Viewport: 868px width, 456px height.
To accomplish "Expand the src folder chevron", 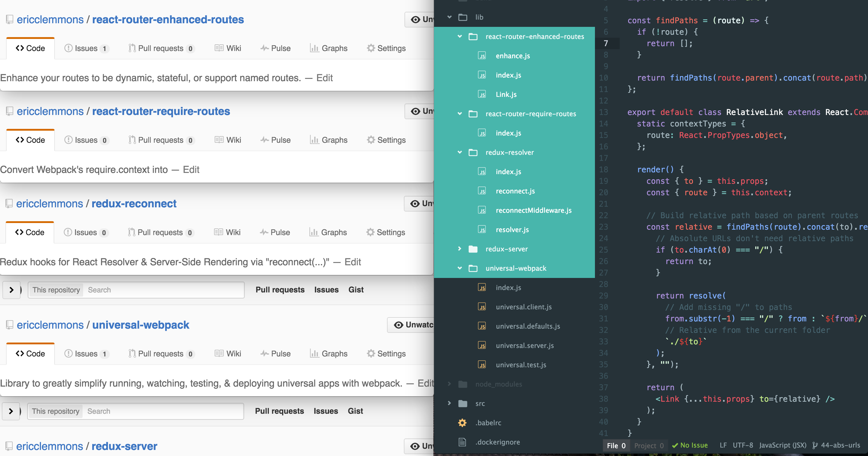I will point(449,403).
